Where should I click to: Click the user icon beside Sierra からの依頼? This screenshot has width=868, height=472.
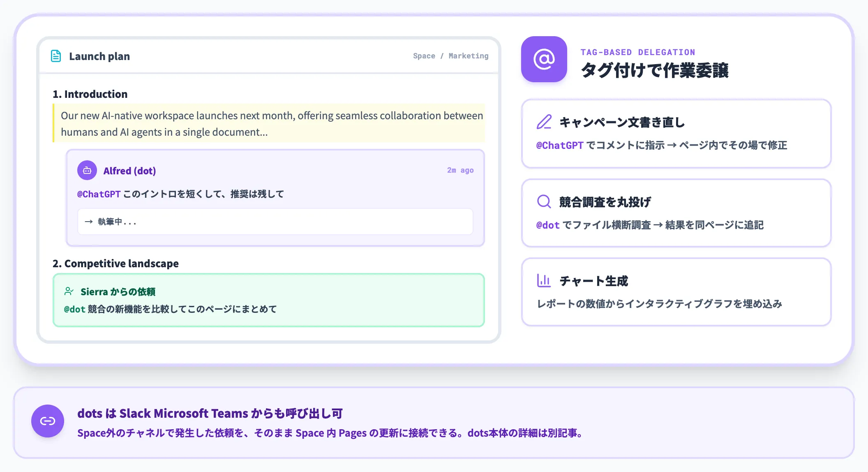point(69,292)
